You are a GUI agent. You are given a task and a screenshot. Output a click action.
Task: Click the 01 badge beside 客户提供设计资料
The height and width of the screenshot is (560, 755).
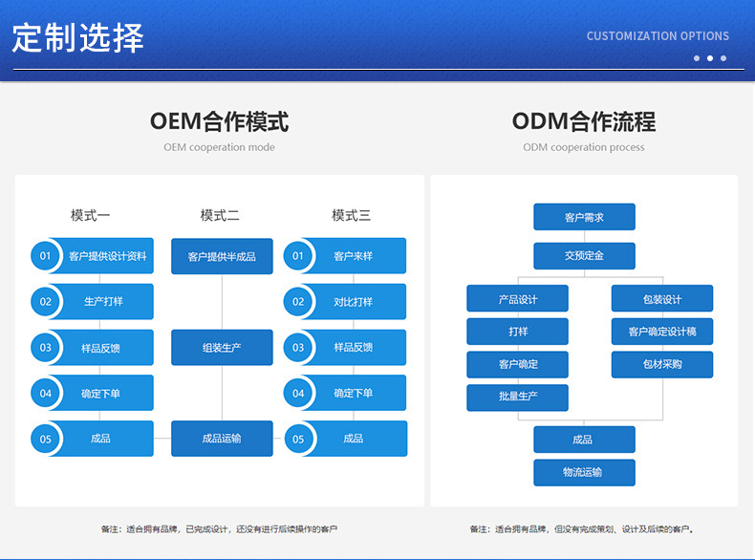[45, 256]
